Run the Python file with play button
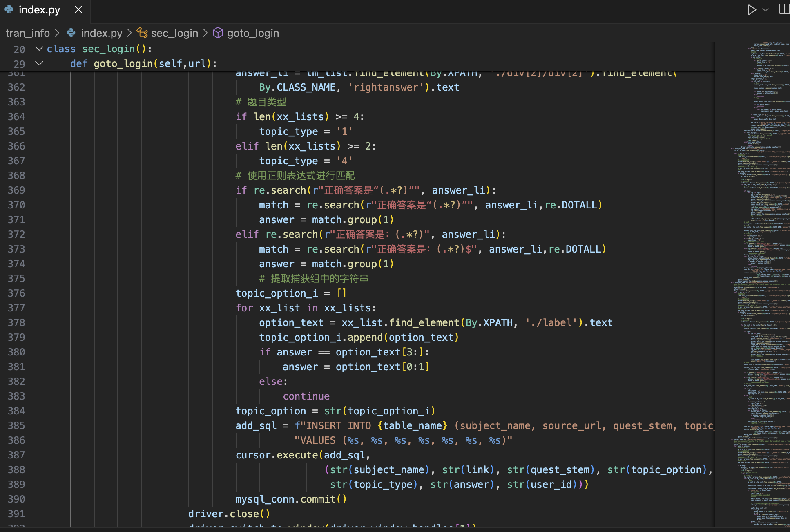 752,9
